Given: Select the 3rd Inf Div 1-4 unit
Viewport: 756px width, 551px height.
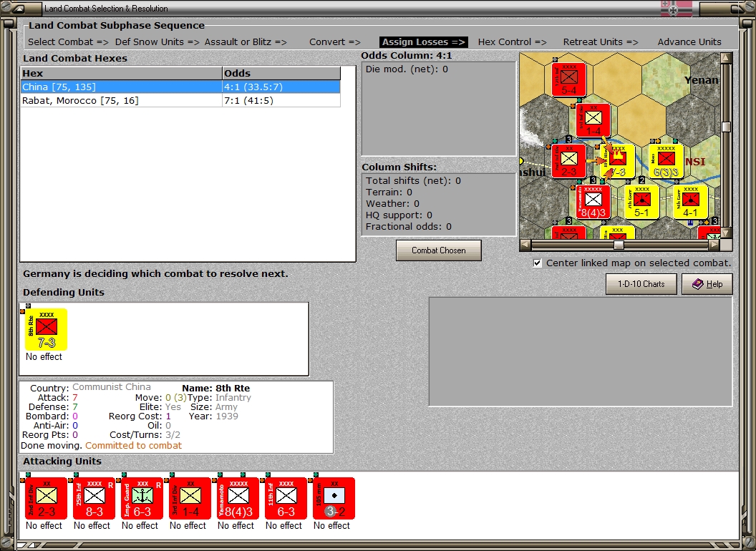Looking at the screenshot, I should click(x=190, y=499).
